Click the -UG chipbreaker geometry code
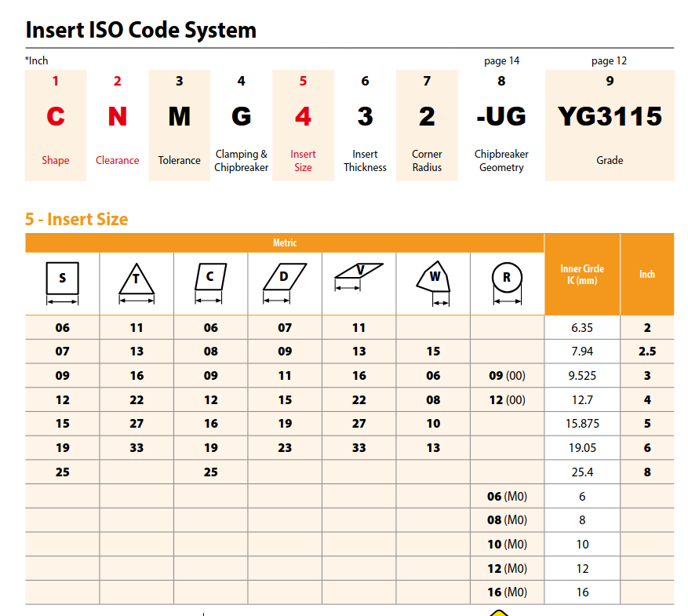688x616 pixels. [x=501, y=117]
